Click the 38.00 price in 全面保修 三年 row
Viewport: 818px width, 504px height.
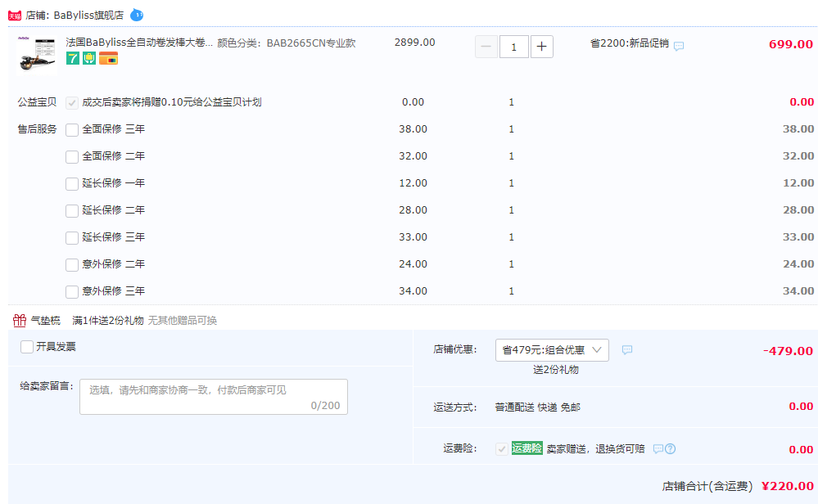tap(414, 128)
